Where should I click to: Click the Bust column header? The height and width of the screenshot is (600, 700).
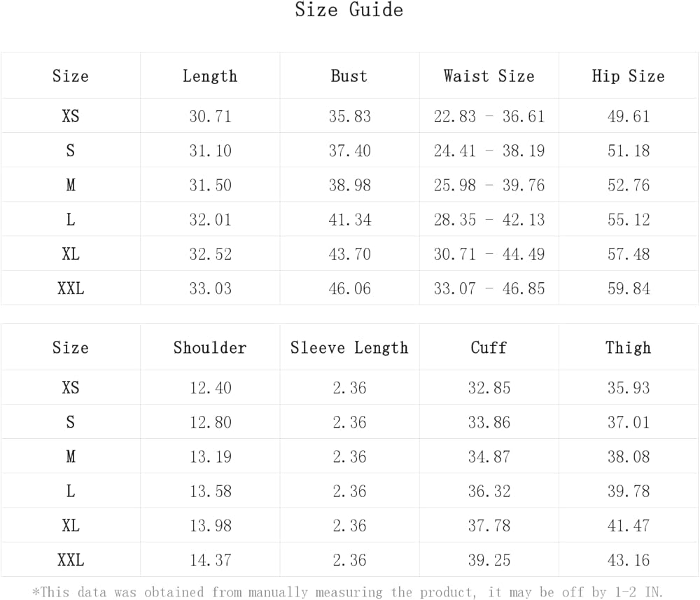pos(349,76)
